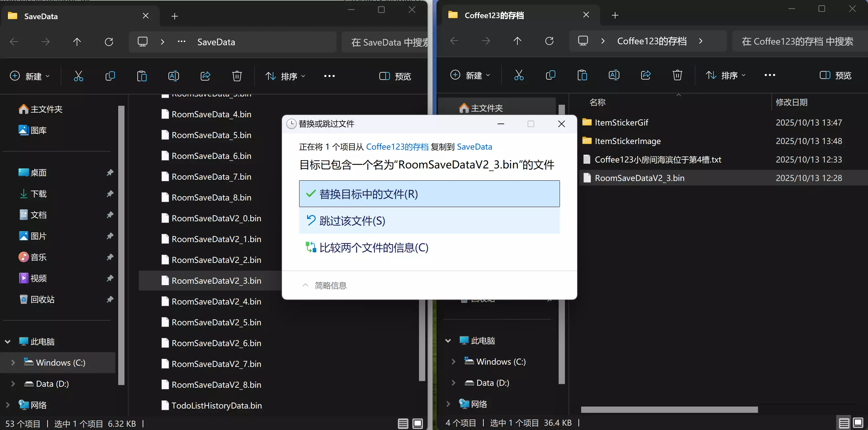Viewport: 868px width, 430px height.
Task: Toggle the 预览 pane in SaveData window
Action: [395, 76]
